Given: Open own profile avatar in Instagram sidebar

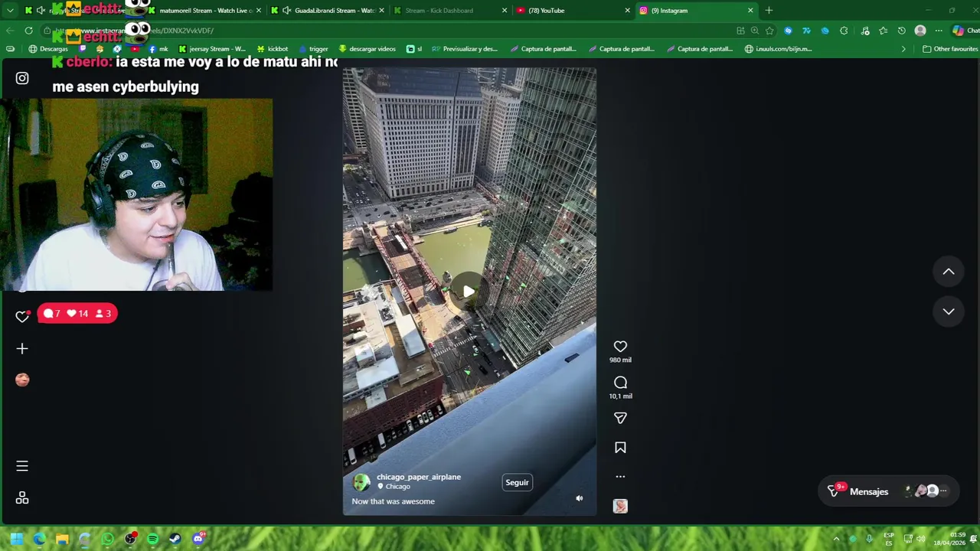Looking at the screenshot, I should pyautogui.click(x=22, y=380).
